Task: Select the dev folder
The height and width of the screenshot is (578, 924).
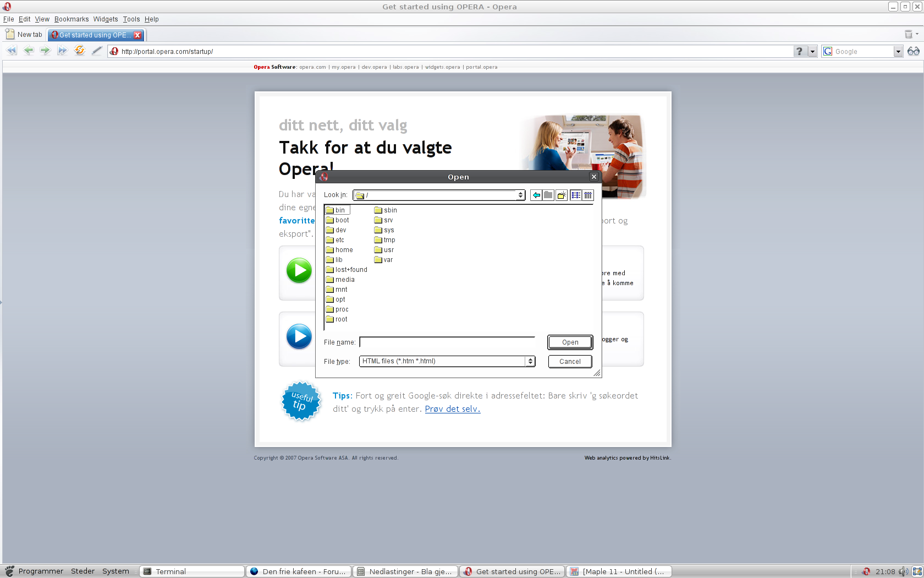Action: (x=336, y=230)
